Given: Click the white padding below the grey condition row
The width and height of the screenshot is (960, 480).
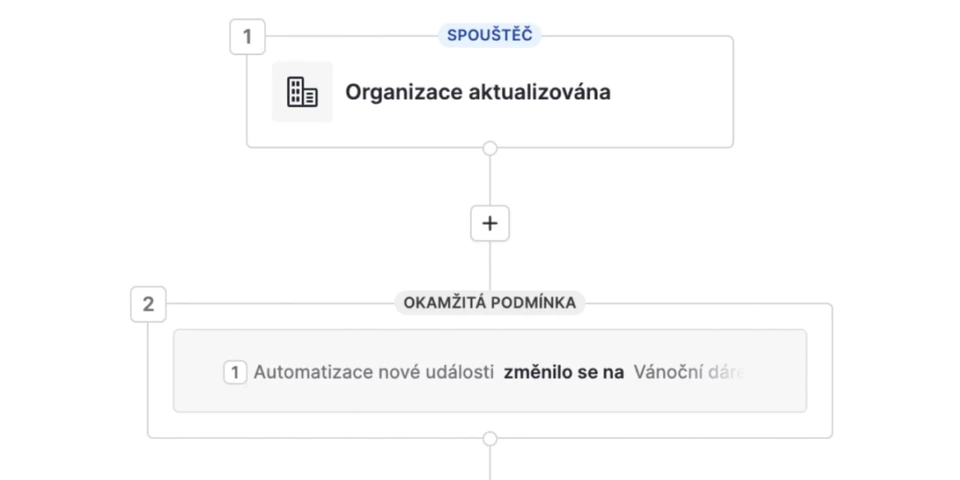Looking at the screenshot, I should (490, 424).
